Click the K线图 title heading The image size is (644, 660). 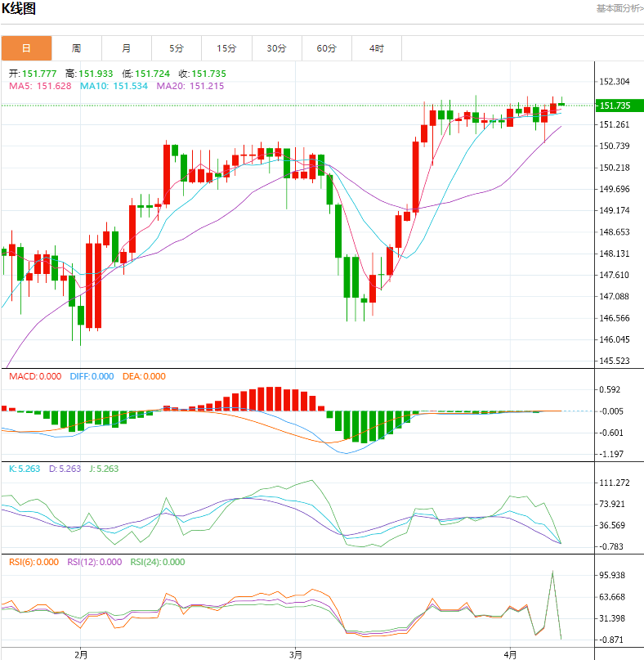(19, 9)
